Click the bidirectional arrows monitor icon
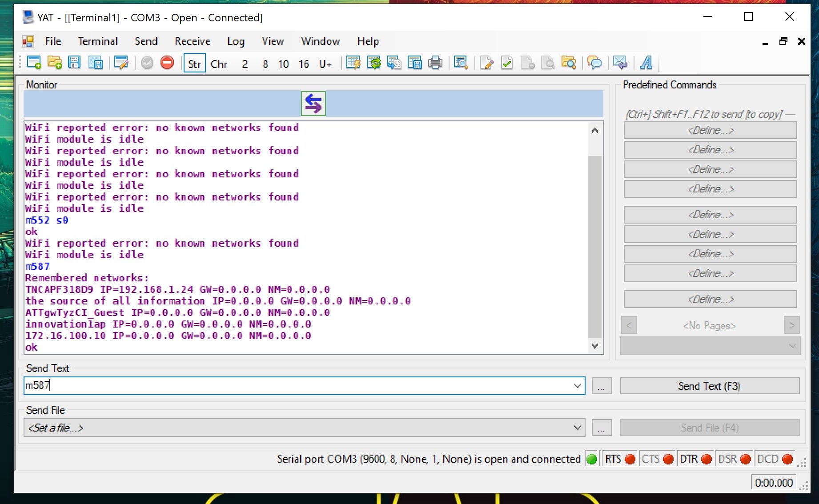 pos(313,104)
